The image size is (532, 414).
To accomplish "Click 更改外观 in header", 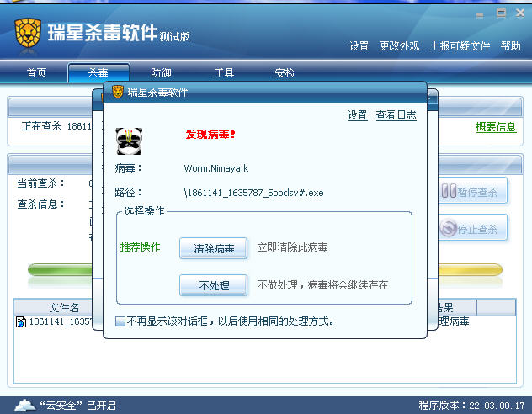I will click(x=399, y=45).
